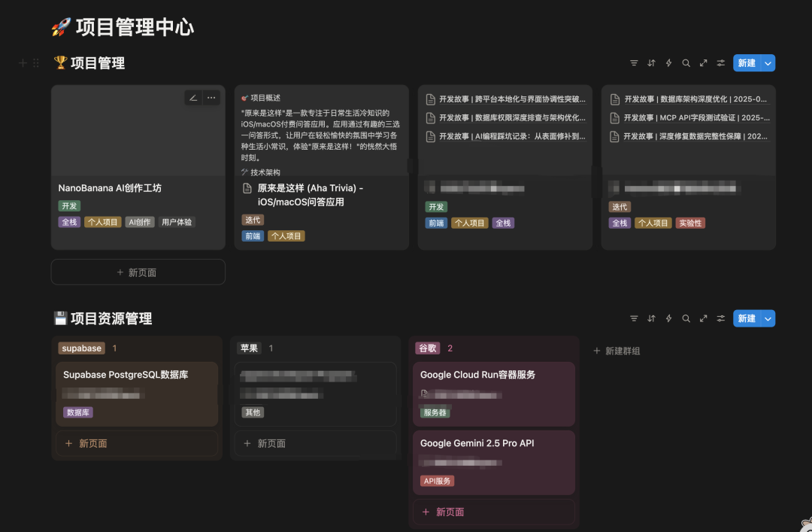Expand dropdown arrow next to 项目管理 新建

pos(768,63)
